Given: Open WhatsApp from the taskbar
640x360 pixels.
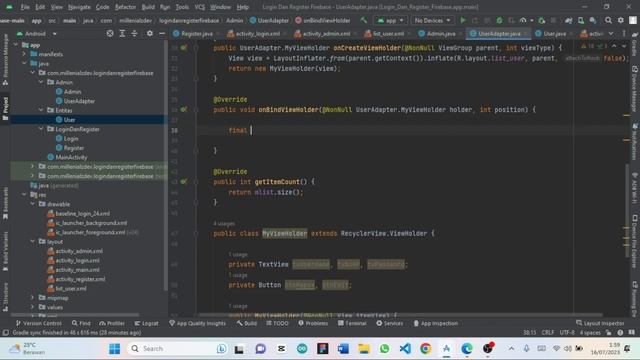Looking at the screenshot, I should pyautogui.click(x=384, y=349).
